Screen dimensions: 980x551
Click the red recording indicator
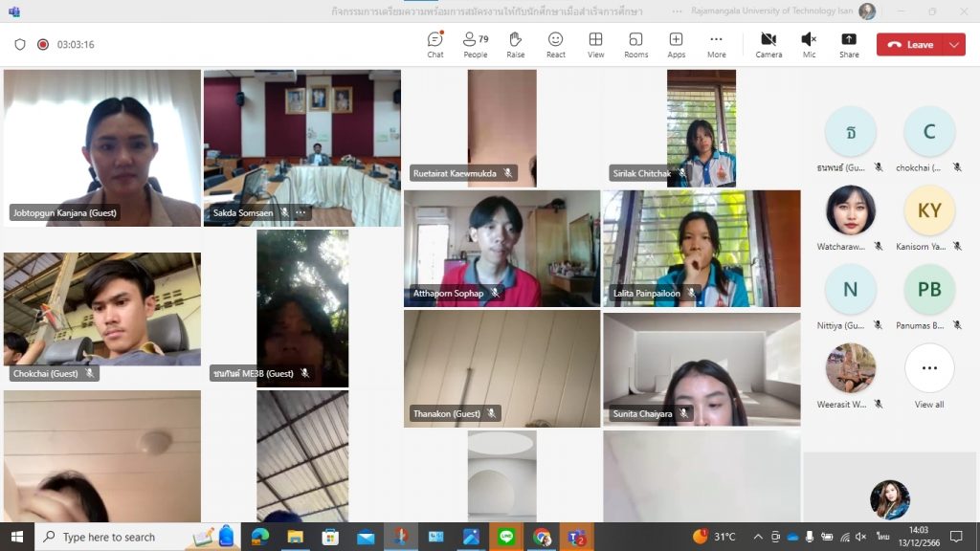(x=43, y=45)
